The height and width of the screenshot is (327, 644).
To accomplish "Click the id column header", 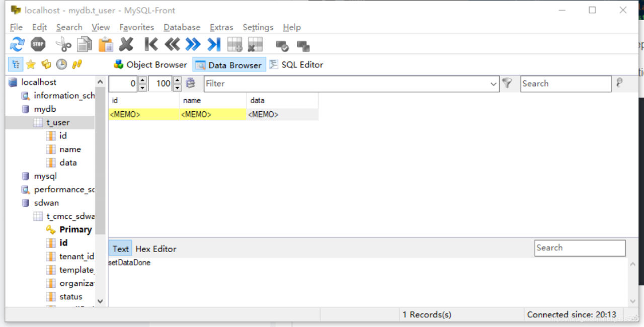I will (x=144, y=101).
